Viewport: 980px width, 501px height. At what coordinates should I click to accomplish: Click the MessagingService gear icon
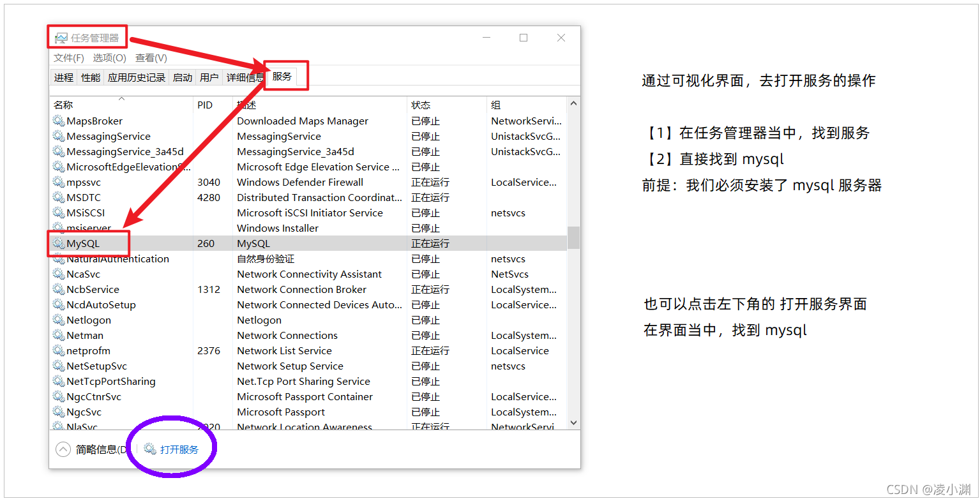tap(59, 136)
